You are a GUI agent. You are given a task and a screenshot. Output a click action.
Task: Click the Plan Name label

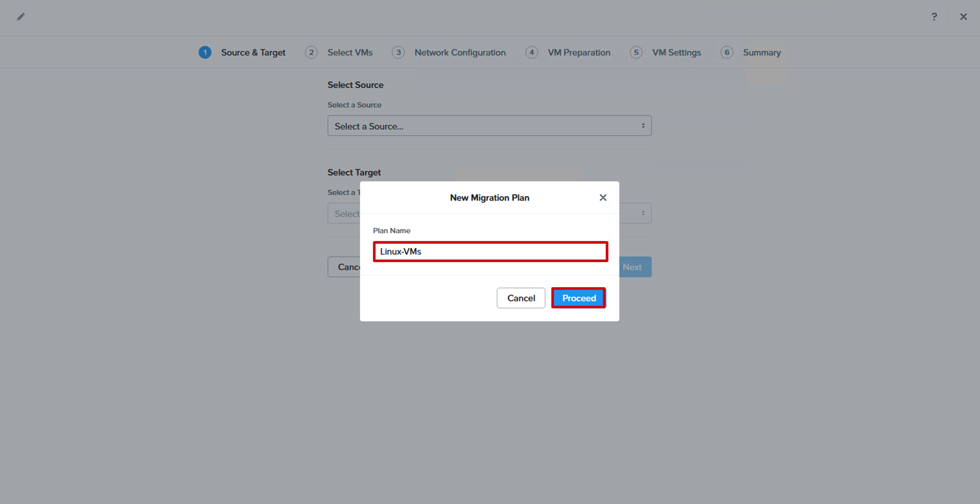(x=391, y=231)
